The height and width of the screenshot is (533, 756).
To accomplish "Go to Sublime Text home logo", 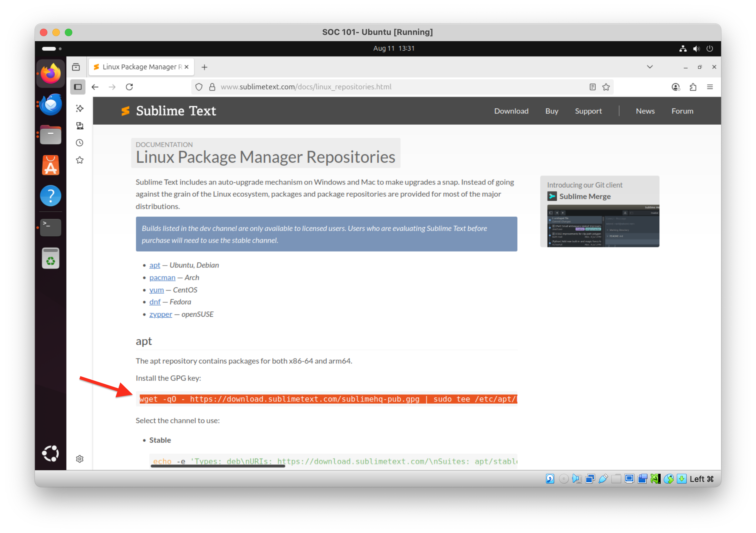I will click(x=169, y=111).
